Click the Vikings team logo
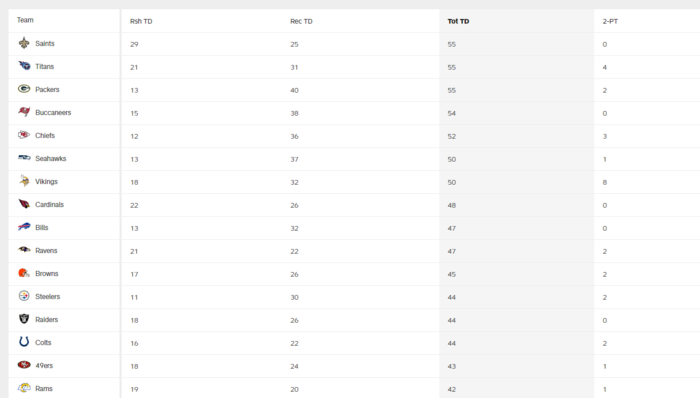 24,181
